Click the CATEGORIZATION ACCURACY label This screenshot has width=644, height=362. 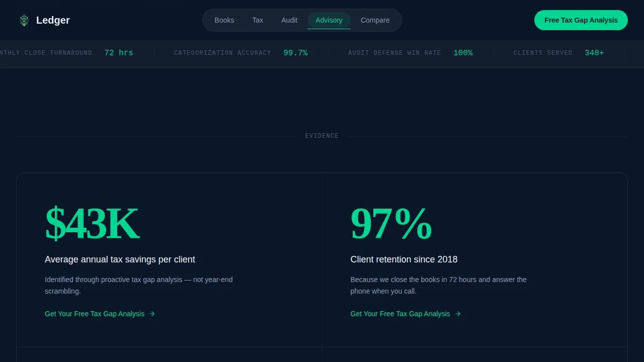tap(222, 53)
